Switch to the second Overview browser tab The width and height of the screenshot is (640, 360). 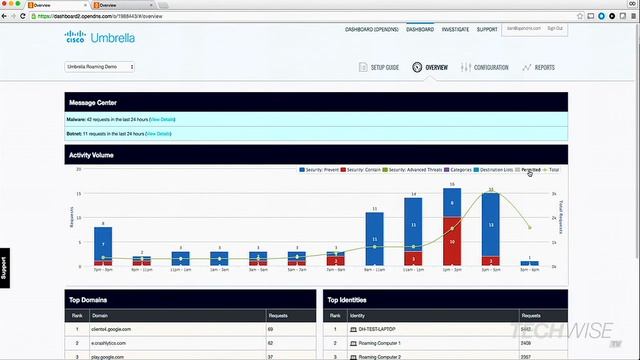coord(122,5)
